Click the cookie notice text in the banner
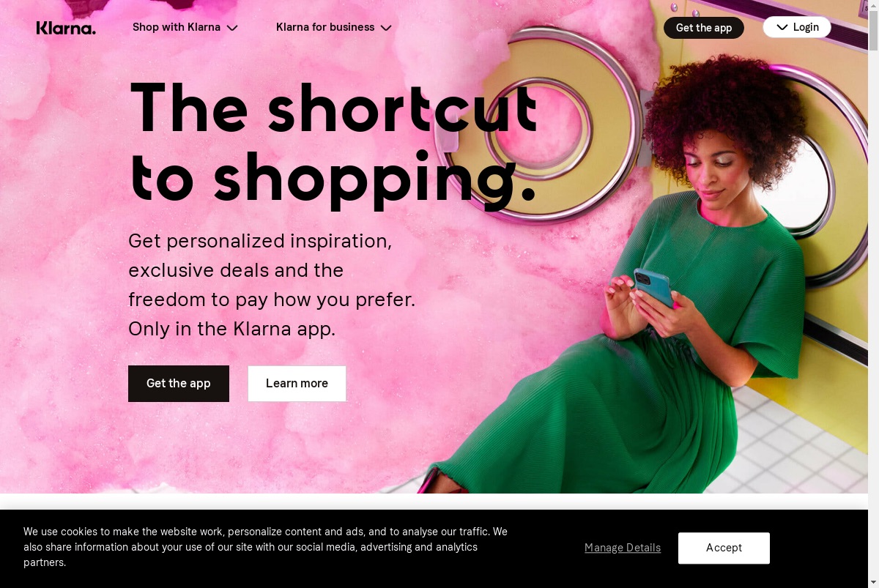 coord(265,547)
